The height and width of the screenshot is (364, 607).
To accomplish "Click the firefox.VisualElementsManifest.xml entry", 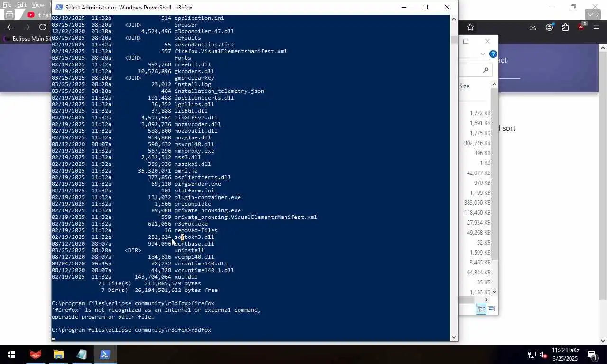I will (230, 51).
